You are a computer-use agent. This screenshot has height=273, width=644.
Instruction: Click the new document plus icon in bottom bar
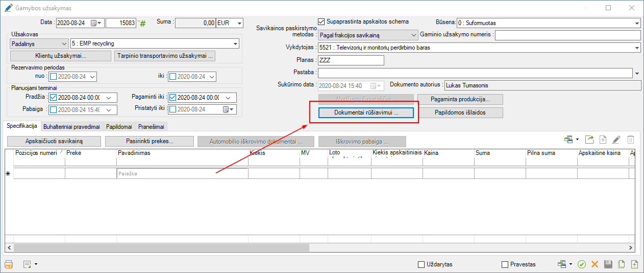pyautogui.click(x=634, y=264)
